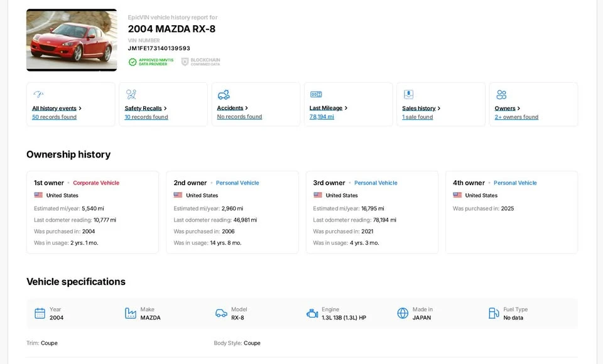This screenshot has width=603, height=364.
Task: Click the Ownership history heading
Action: [x=68, y=154]
